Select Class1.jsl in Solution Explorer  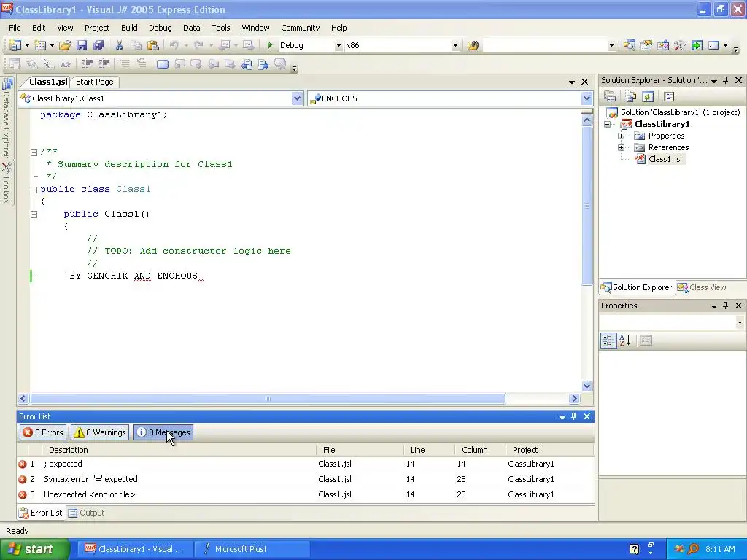(665, 159)
